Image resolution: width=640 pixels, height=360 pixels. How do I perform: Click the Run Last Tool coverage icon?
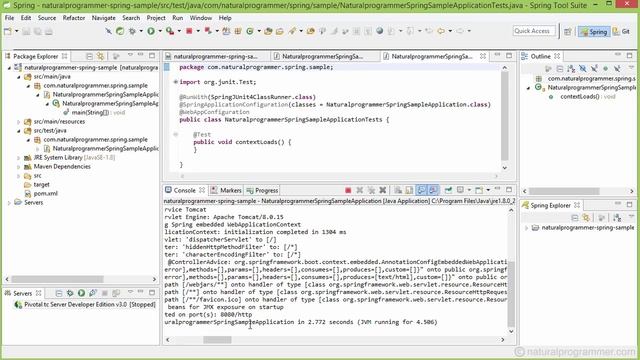[x=170, y=31]
